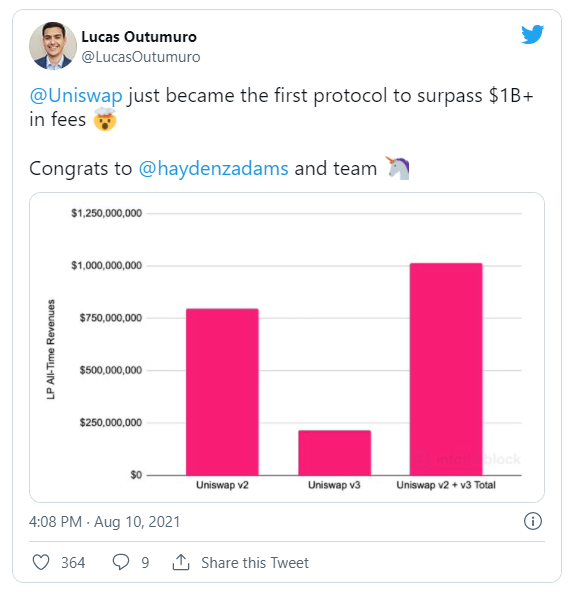The image size is (577, 597).
Task: Click the Twitter bird logo
Action: click(x=532, y=35)
